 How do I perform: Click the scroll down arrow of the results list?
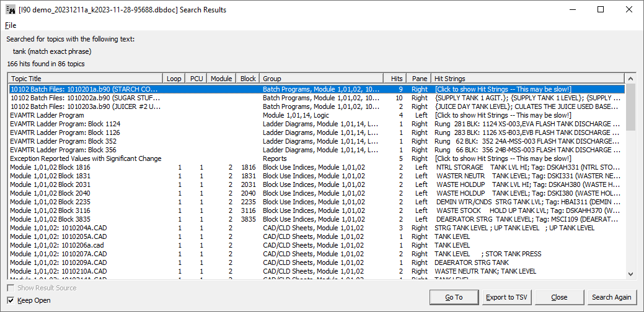(x=630, y=274)
